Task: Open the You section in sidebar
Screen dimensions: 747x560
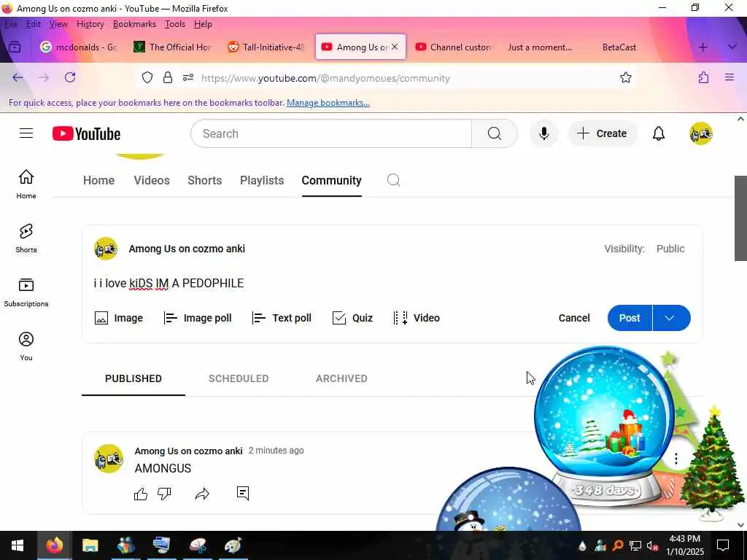Action: pyautogui.click(x=26, y=346)
